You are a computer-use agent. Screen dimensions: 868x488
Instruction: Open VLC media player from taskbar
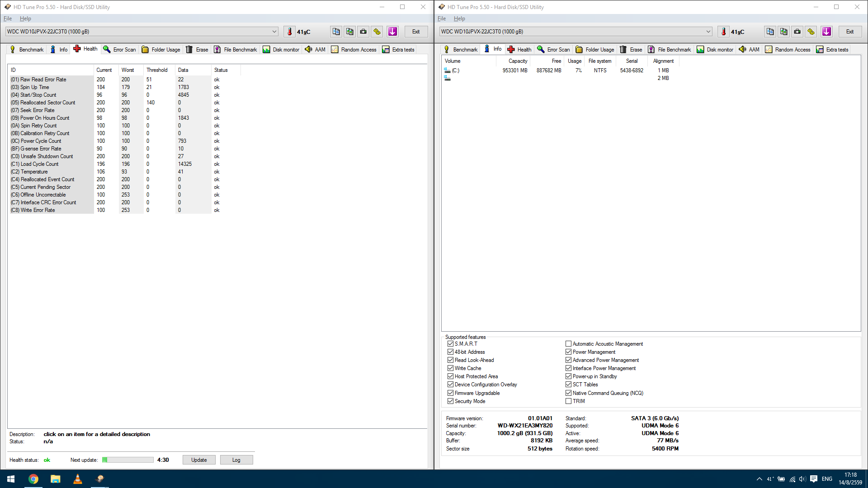pos(78,479)
